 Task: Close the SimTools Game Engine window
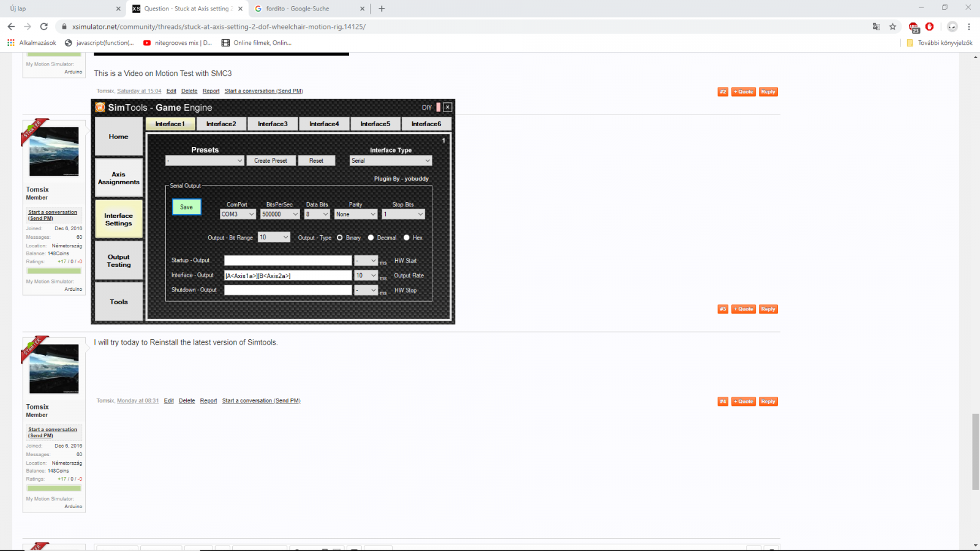click(448, 107)
